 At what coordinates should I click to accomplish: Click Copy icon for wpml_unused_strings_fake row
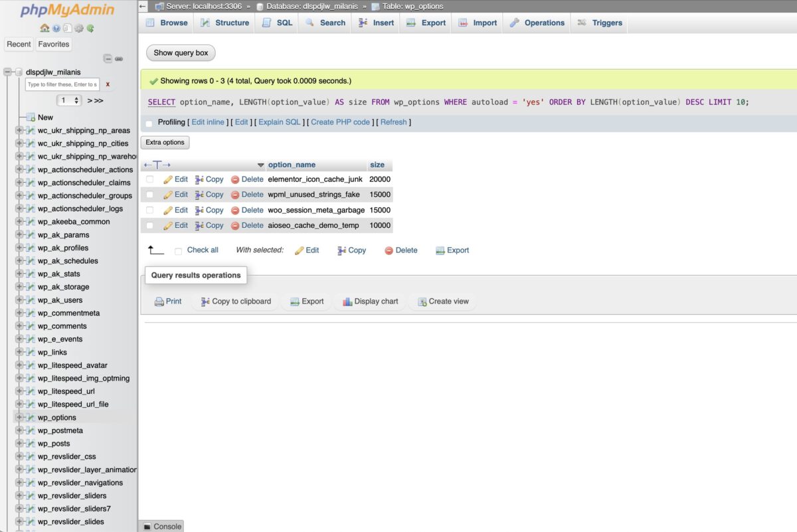pos(199,195)
